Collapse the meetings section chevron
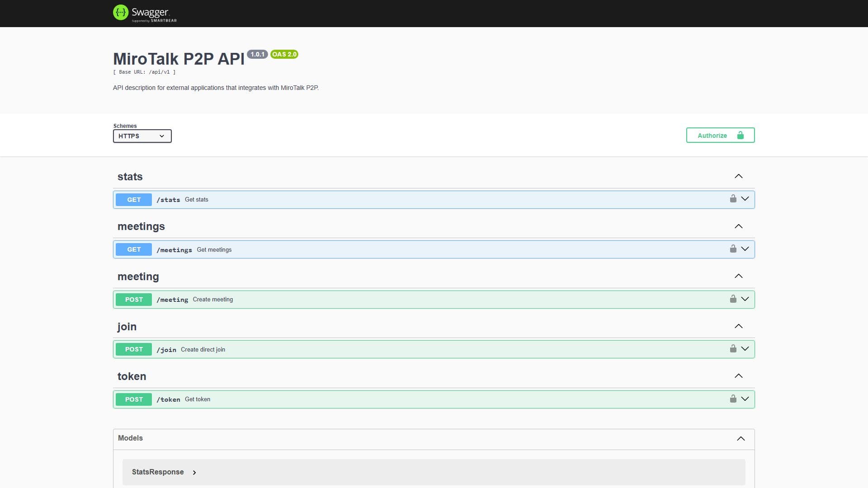Viewport: 868px width, 488px height. pyautogui.click(x=738, y=226)
